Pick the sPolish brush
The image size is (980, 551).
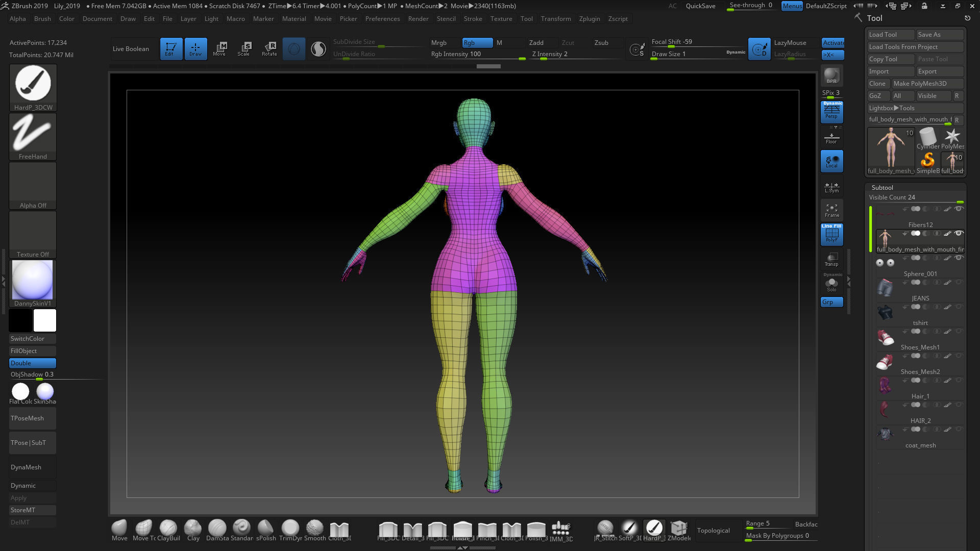click(x=266, y=530)
